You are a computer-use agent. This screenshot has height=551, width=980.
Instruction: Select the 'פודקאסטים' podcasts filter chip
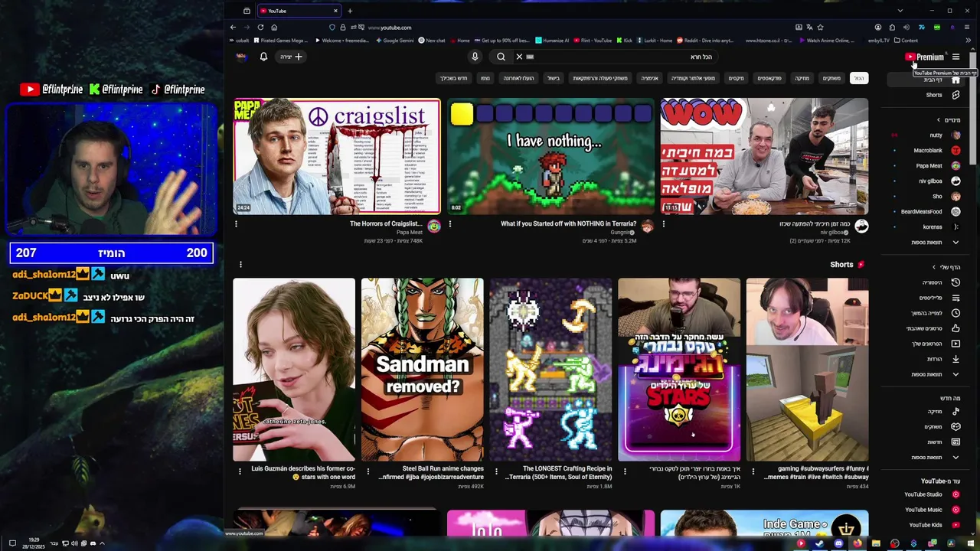[x=769, y=78]
